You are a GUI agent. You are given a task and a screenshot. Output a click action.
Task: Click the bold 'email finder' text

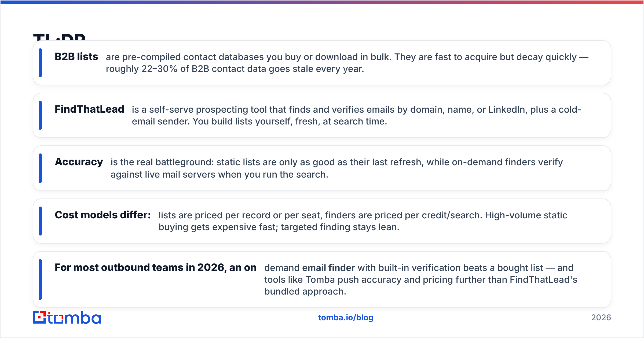328,268
